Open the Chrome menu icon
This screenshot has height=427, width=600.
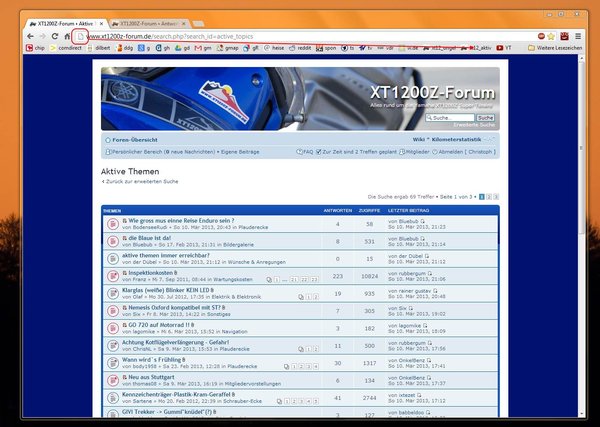pyautogui.click(x=588, y=35)
